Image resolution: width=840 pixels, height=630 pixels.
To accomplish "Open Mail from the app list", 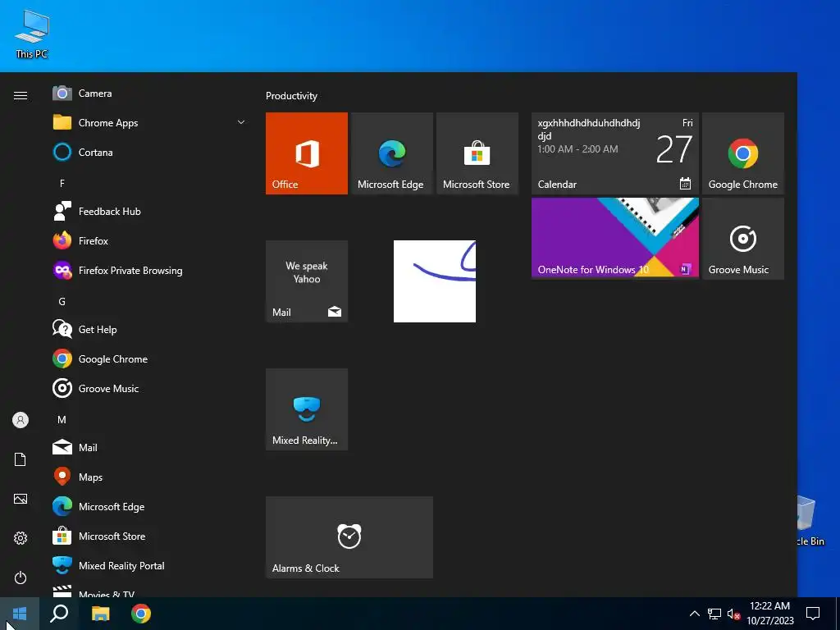I will 150,447.
